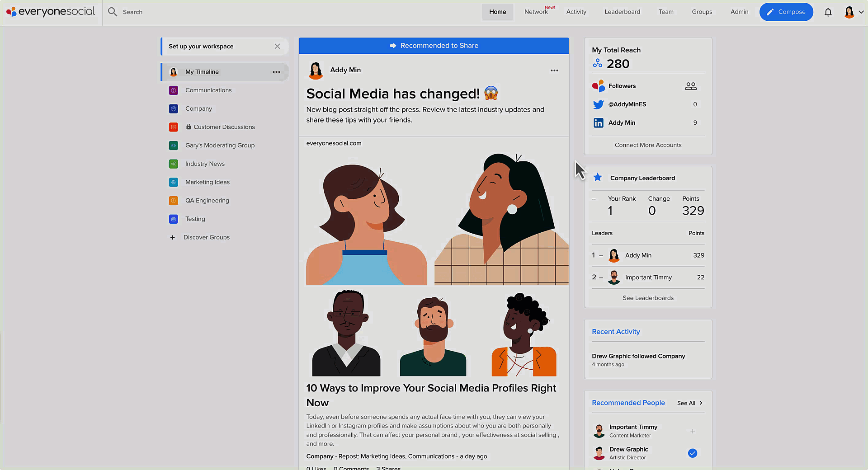
Task: Select the Industry News group icon
Action: pyautogui.click(x=173, y=164)
